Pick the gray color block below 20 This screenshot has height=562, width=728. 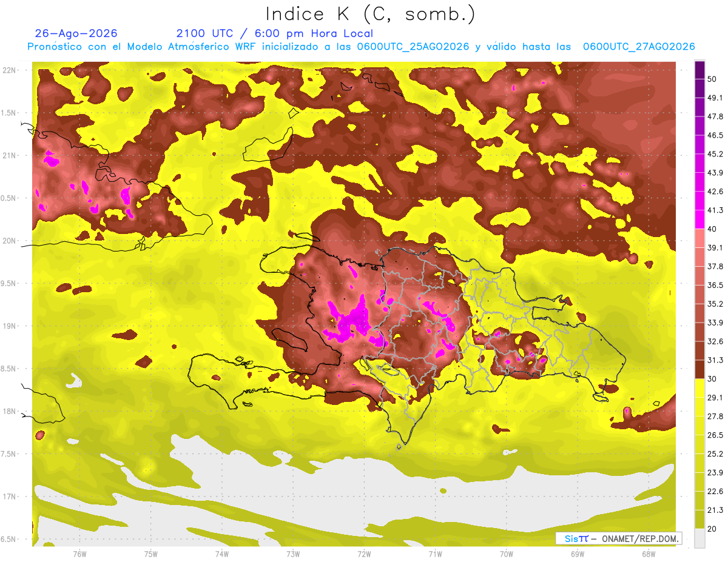(700, 538)
